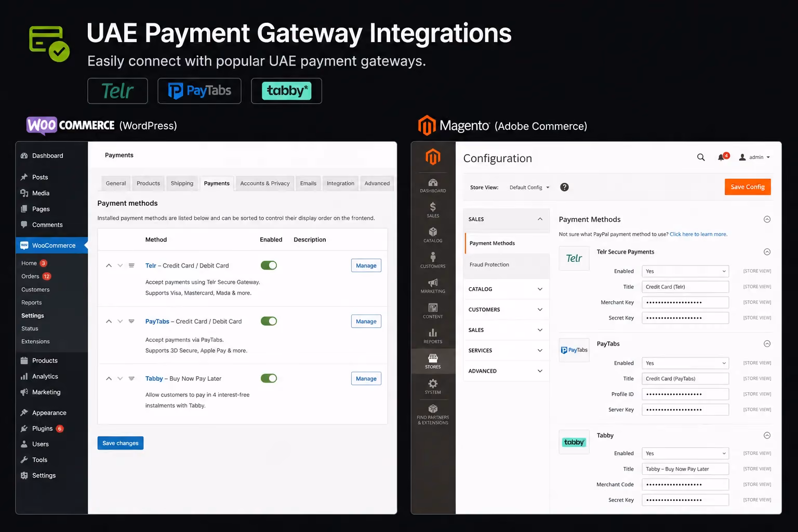Switch to Emails settings tab
Screen dimensions: 798x532
[308, 183]
